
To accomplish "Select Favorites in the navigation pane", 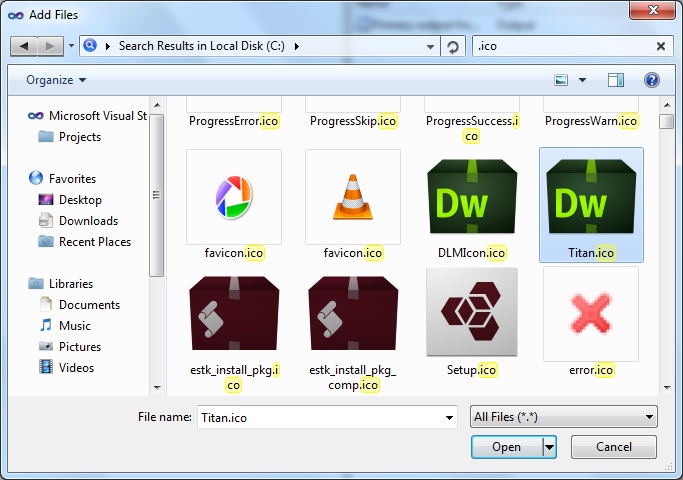I will [x=62, y=179].
